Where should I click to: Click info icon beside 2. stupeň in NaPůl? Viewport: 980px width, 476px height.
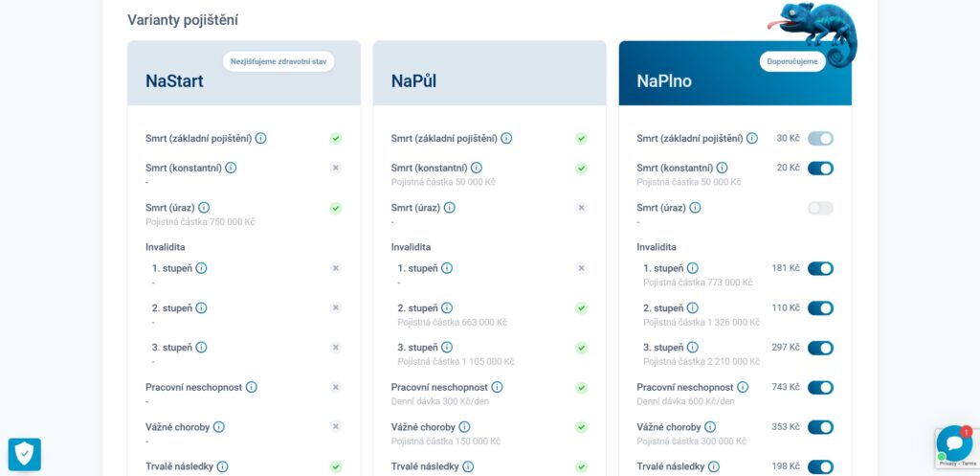[447, 307]
